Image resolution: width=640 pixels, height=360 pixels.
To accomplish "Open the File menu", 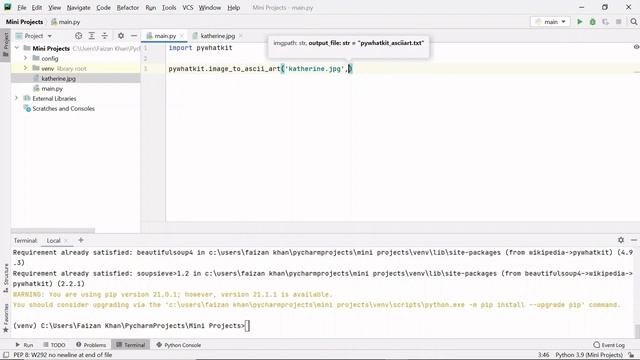I will [x=22, y=8].
